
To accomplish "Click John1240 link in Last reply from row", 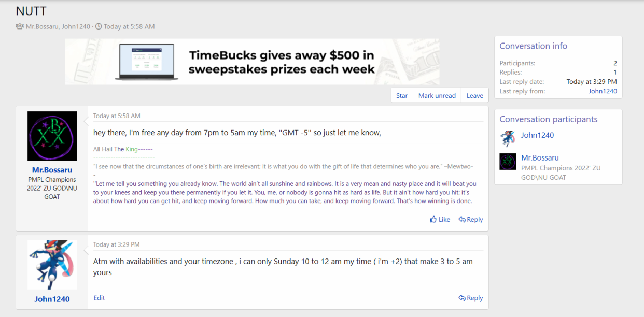I will tap(603, 91).
